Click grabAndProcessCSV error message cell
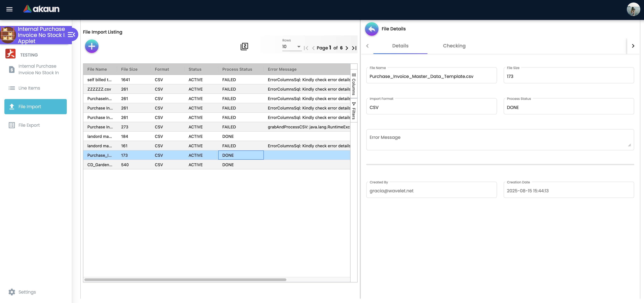This screenshot has height=303, width=644. click(x=307, y=127)
